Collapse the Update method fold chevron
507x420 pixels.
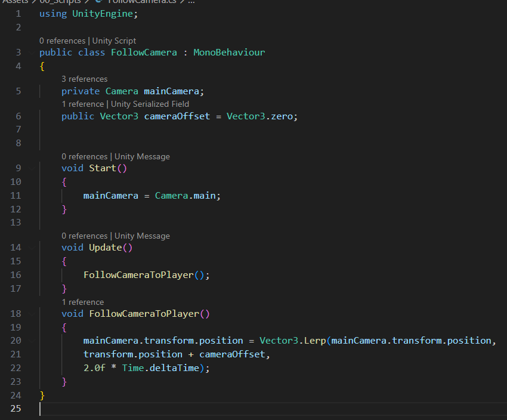(32, 248)
